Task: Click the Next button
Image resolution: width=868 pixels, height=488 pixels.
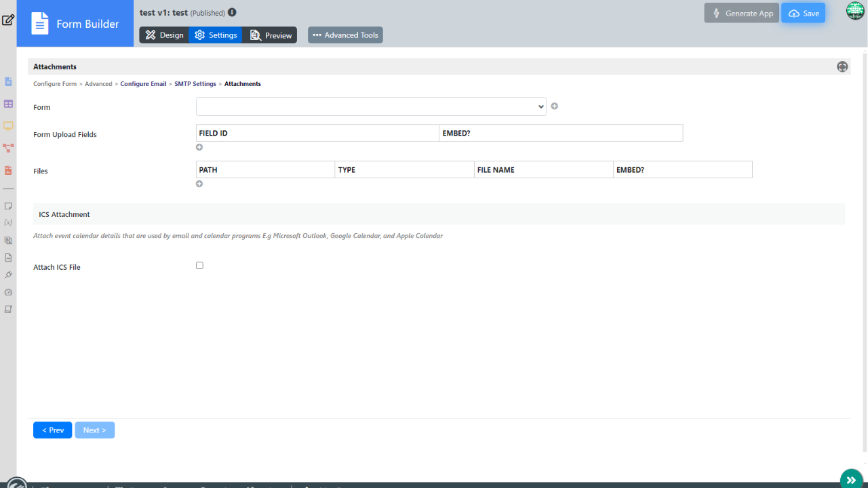Action: [x=95, y=430]
